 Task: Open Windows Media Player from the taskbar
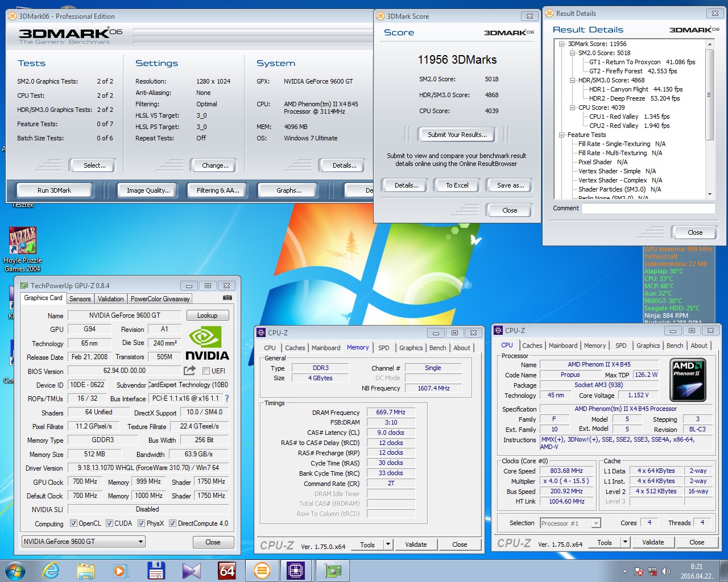point(121,570)
